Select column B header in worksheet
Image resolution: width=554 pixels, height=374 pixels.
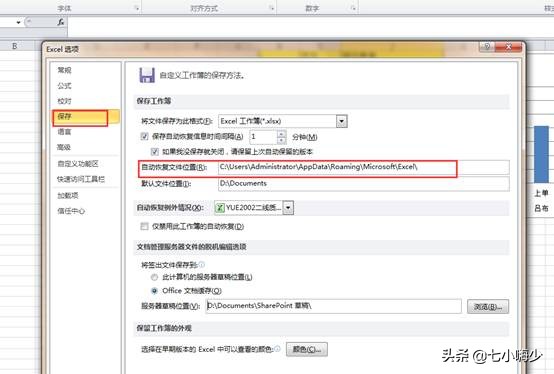(15, 46)
